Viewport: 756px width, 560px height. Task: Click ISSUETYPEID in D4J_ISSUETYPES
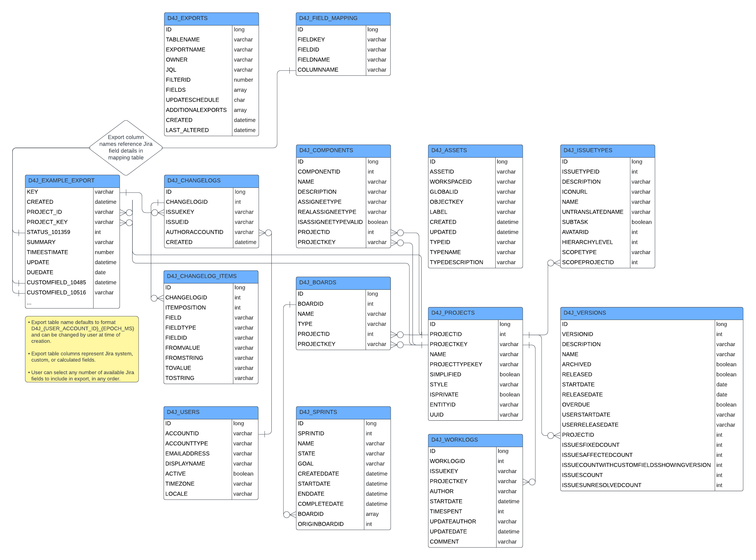tap(607, 172)
